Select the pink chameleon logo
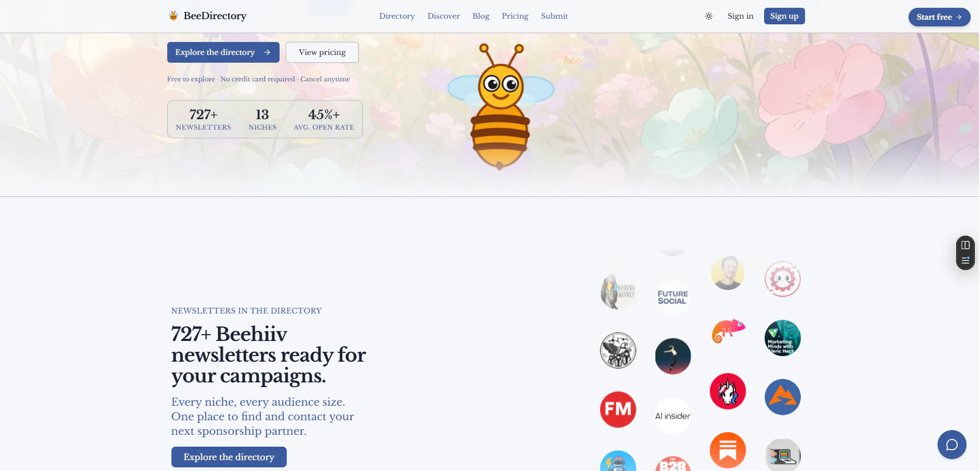Image resolution: width=980 pixels, height=471 pixels. coord(728,332)
